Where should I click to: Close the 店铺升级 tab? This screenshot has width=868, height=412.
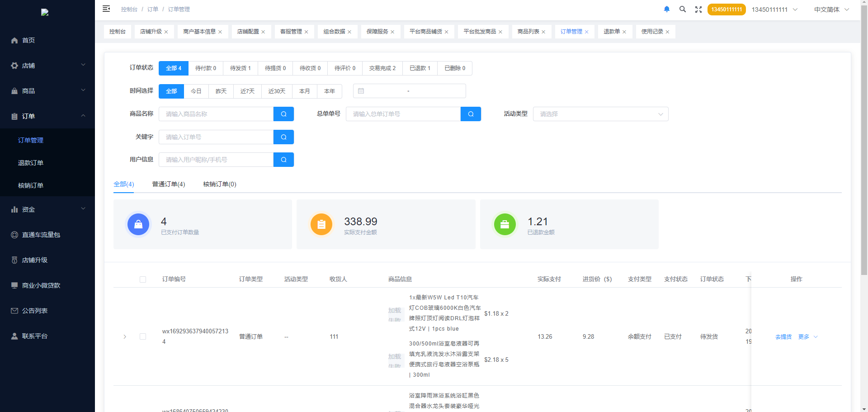pos(166,32)
